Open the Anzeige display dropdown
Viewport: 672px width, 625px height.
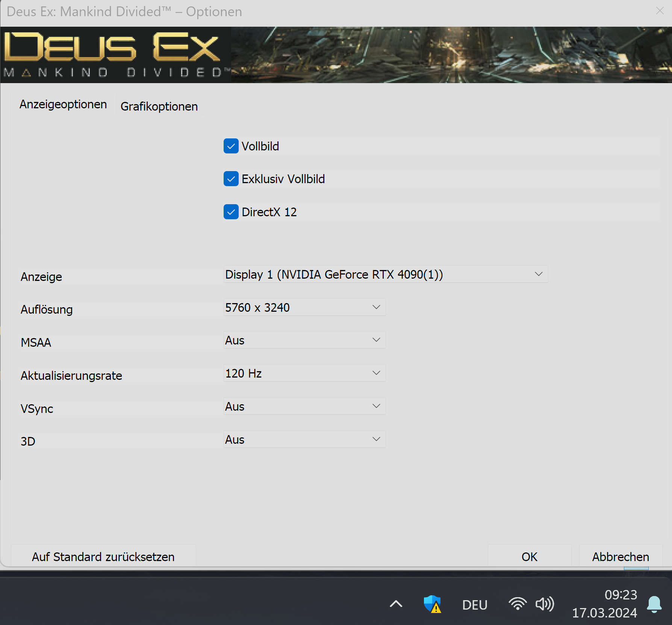tap(386, 274)
